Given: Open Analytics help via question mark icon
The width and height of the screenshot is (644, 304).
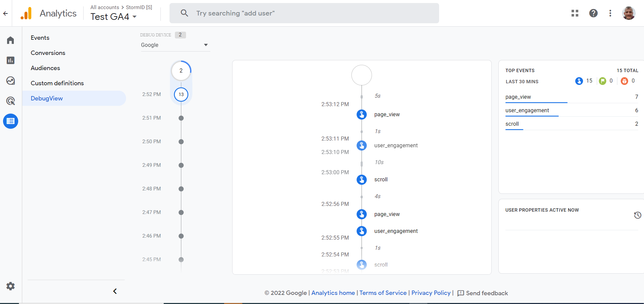Looking at the screenshot, I should (x=593, y=13).
